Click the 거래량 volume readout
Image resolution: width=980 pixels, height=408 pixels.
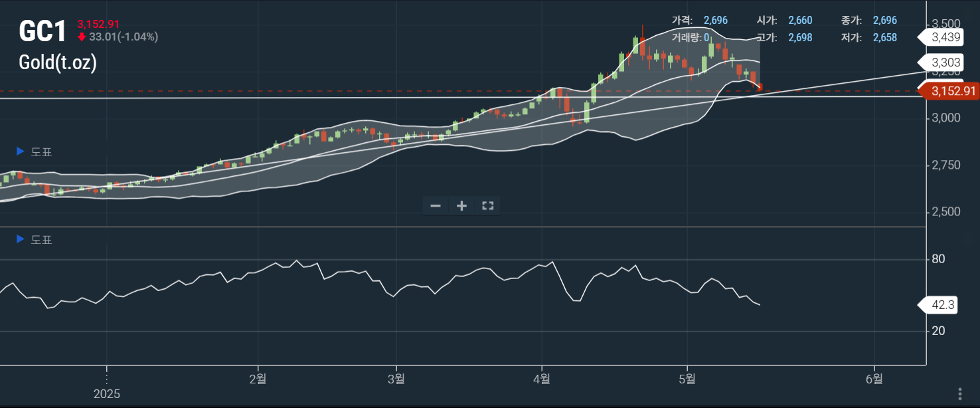pos(691,37)
